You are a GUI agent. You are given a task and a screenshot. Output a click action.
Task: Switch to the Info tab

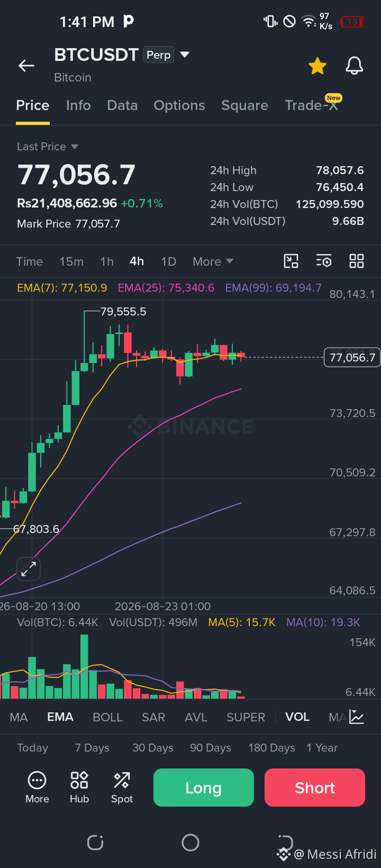point(78,105)
